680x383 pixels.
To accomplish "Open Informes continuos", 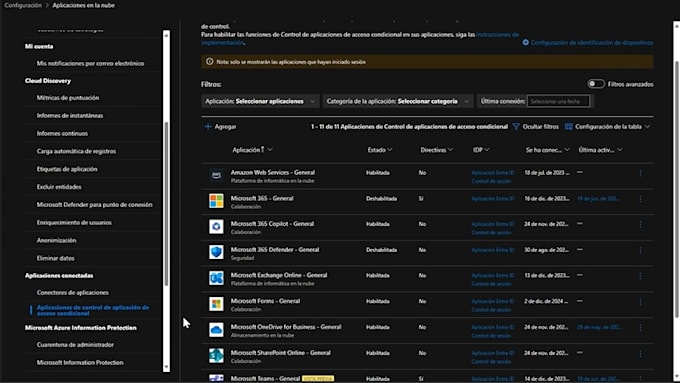I will click(62, 134).
